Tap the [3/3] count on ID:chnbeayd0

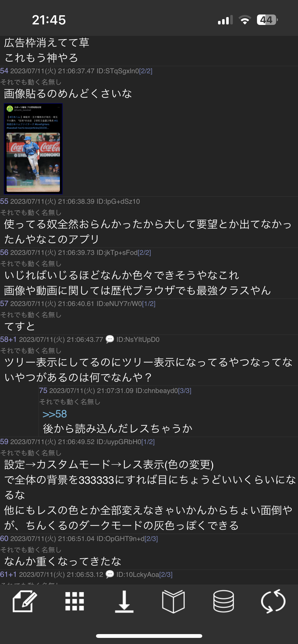click(x=185, y=391)
